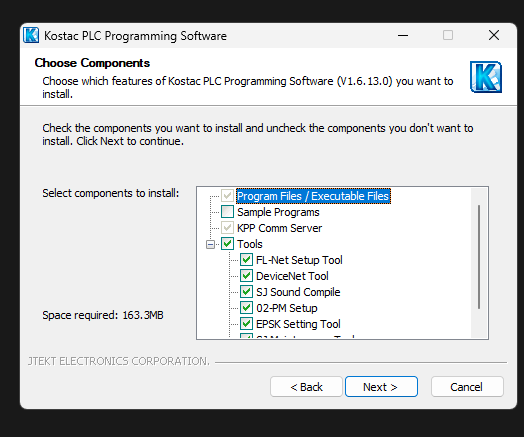The height and width of the screenshot is (437, 524).
Task: Click the Back button
Action: 306,387
